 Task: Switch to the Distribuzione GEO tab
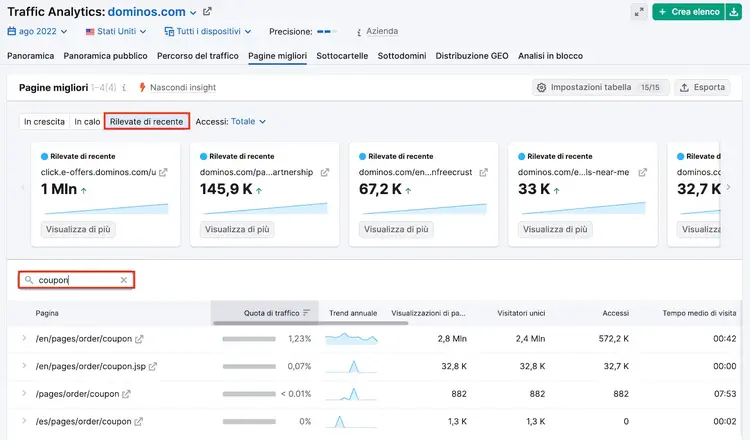[x=472, y=56]
